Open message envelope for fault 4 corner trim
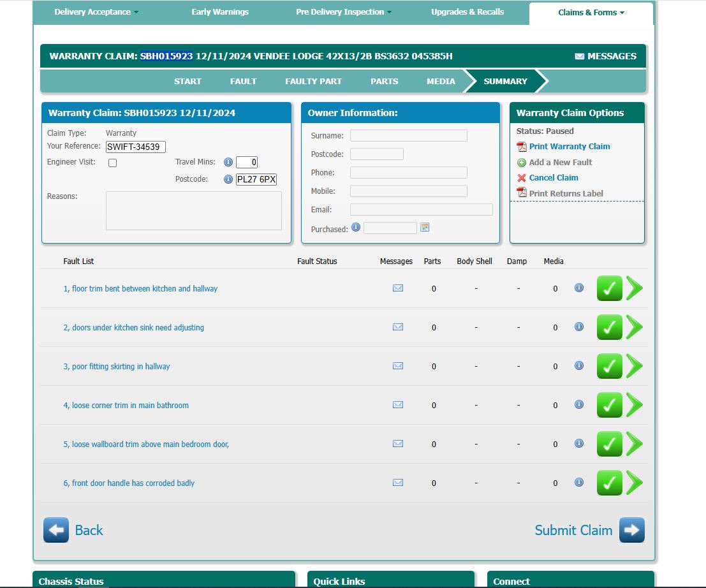The width and height of the screenshot is (706, 588). coord(397,405)
